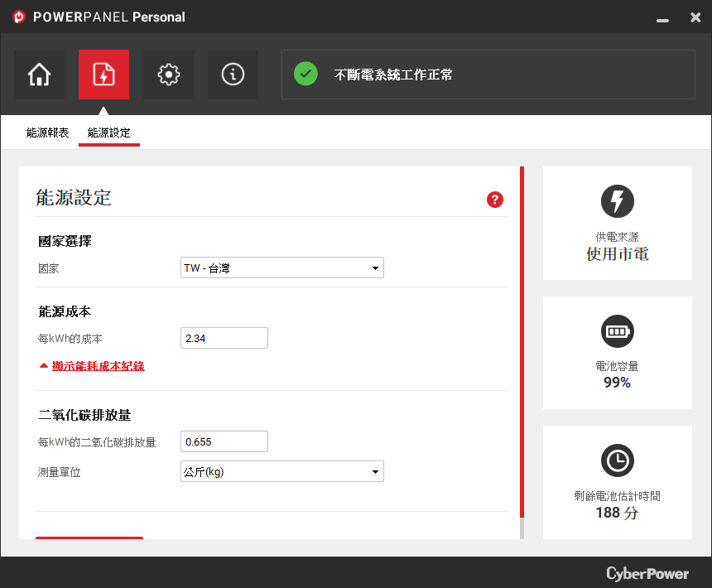Select the energy document icon
712x588 pixels.
coord(103,75)
